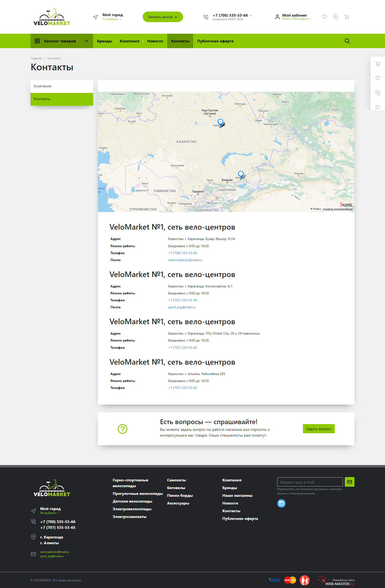Click the VeloMarket logo in header
The height and width of the screenshot is (588, 385).
[x=51, y=17]
